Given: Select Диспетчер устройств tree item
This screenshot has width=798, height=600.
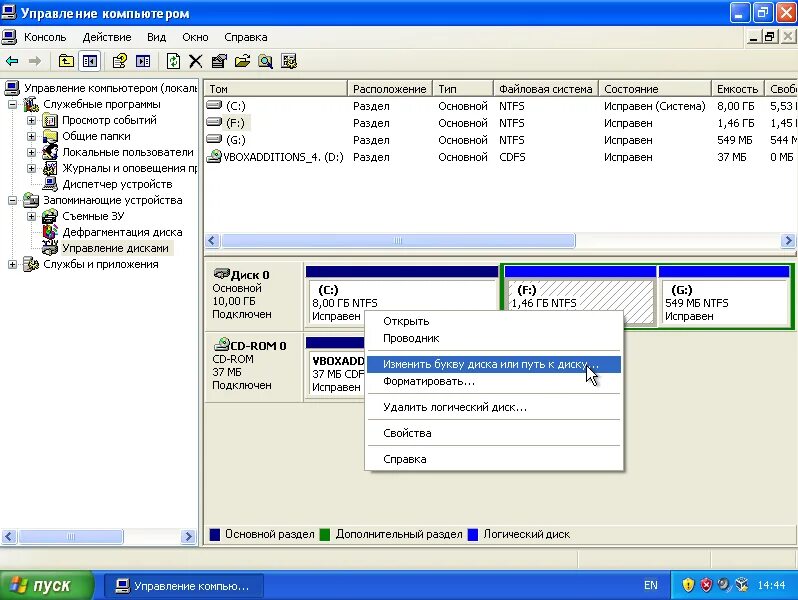Looking at the screenshot, I should [x=117, y=184].
